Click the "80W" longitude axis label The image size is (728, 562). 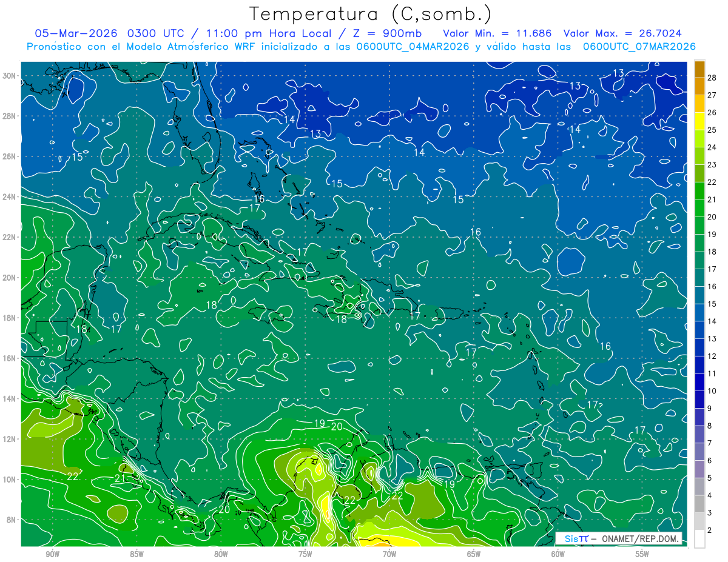[x=221, y=554]
